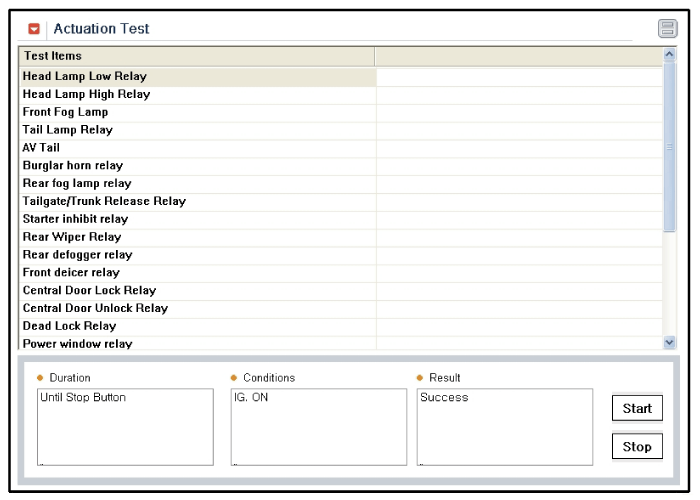Click the Result field showing Success

click(x=505, y=427)
